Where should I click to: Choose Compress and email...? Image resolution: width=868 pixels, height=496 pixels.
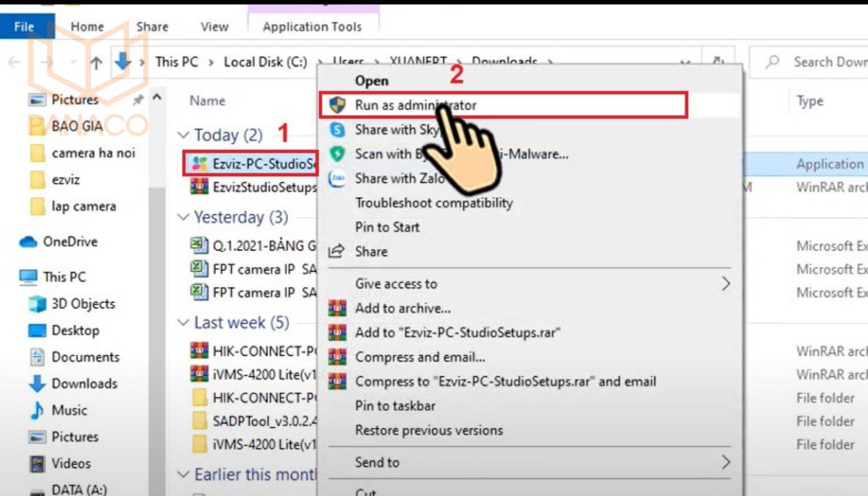click(420, 357)
